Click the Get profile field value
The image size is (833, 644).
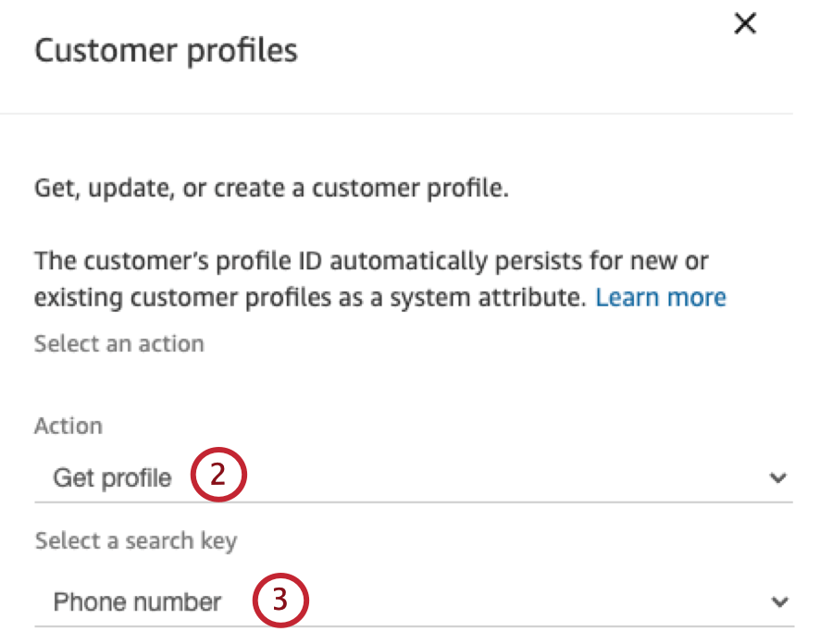click(x=113, y=477)
